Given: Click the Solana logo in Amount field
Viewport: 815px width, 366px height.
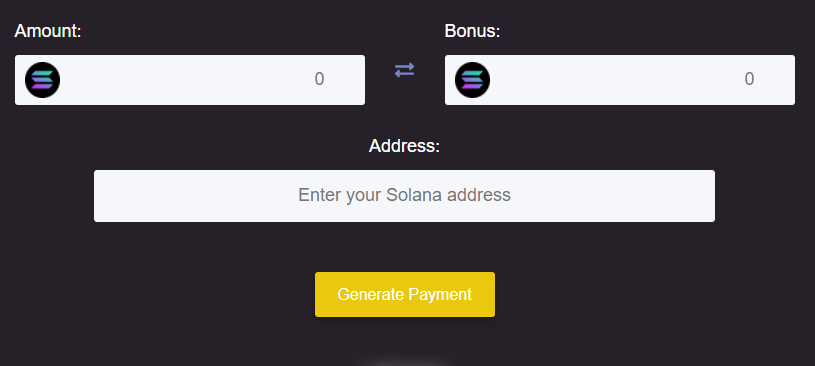Looking at the screenshot, I should 42,80.
